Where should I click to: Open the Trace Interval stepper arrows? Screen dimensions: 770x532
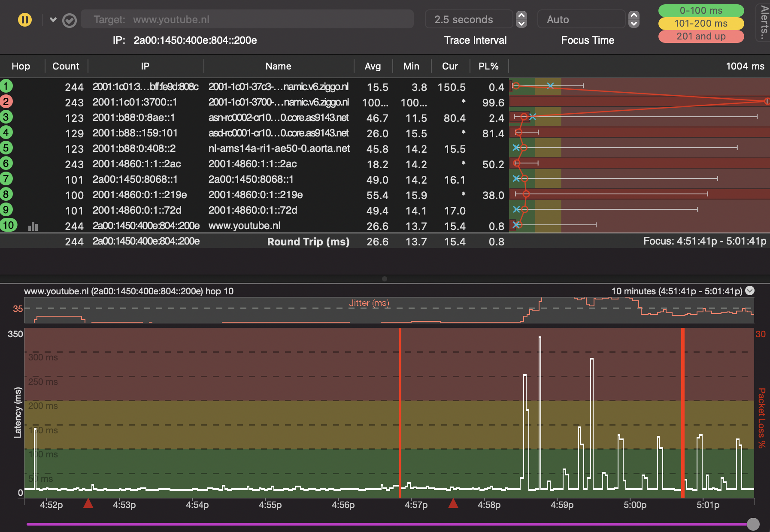521,19
